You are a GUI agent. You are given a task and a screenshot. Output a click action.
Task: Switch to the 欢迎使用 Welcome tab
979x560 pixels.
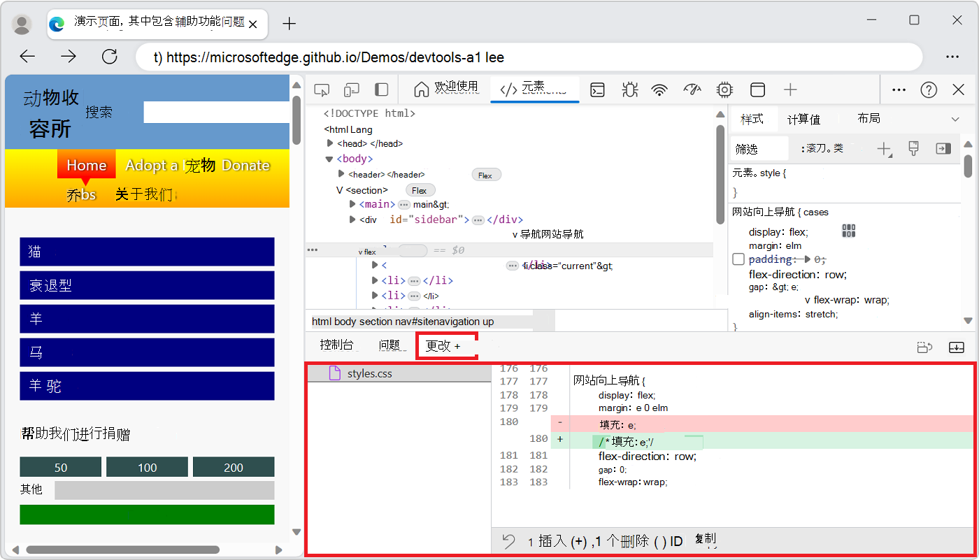[448, 89]
